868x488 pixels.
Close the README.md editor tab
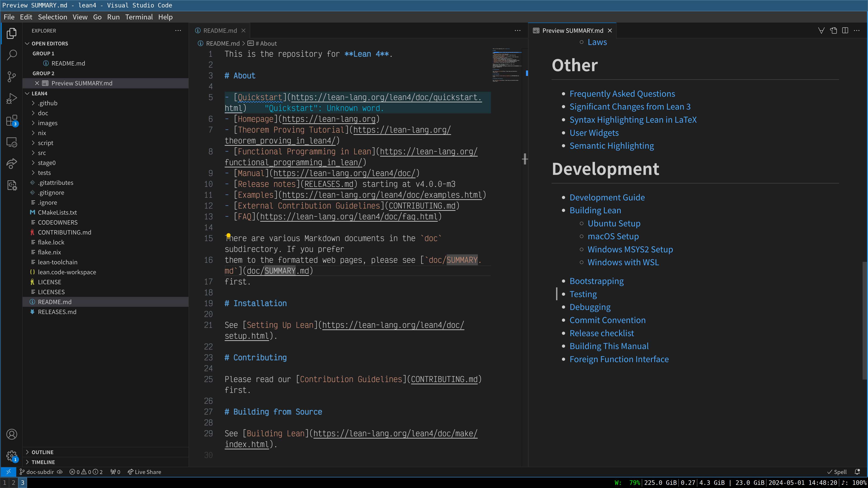click(x=243, y=31)
